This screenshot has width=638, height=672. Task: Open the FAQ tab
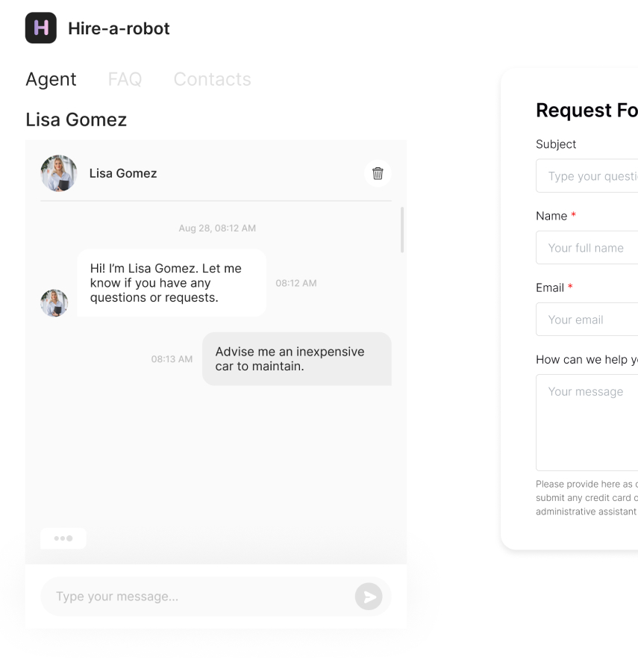pyautogui.click(x=125, y=79)
